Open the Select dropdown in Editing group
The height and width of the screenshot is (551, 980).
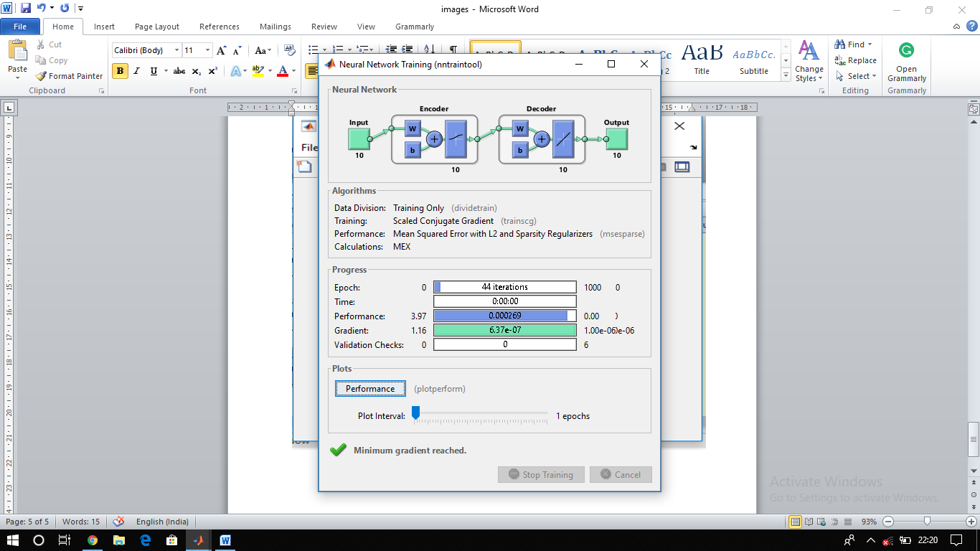pyautogui.click(x=855, y=76)
